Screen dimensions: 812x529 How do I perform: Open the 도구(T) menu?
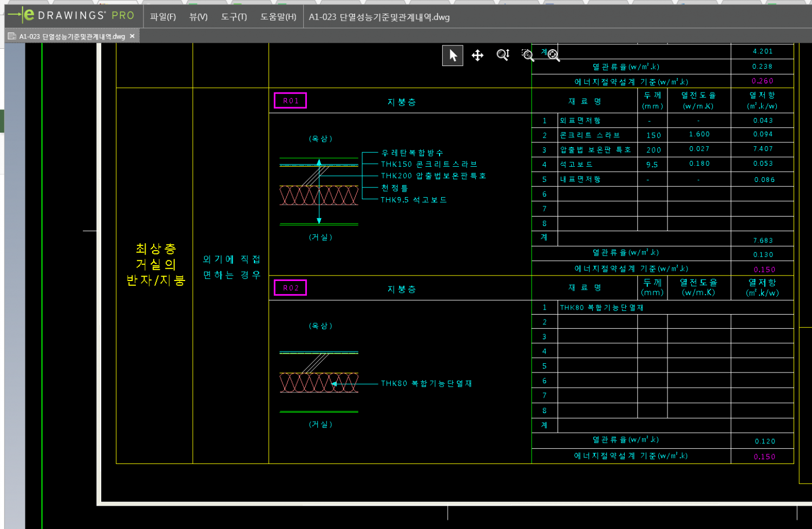pyautogui.click(x=234, y=17)
